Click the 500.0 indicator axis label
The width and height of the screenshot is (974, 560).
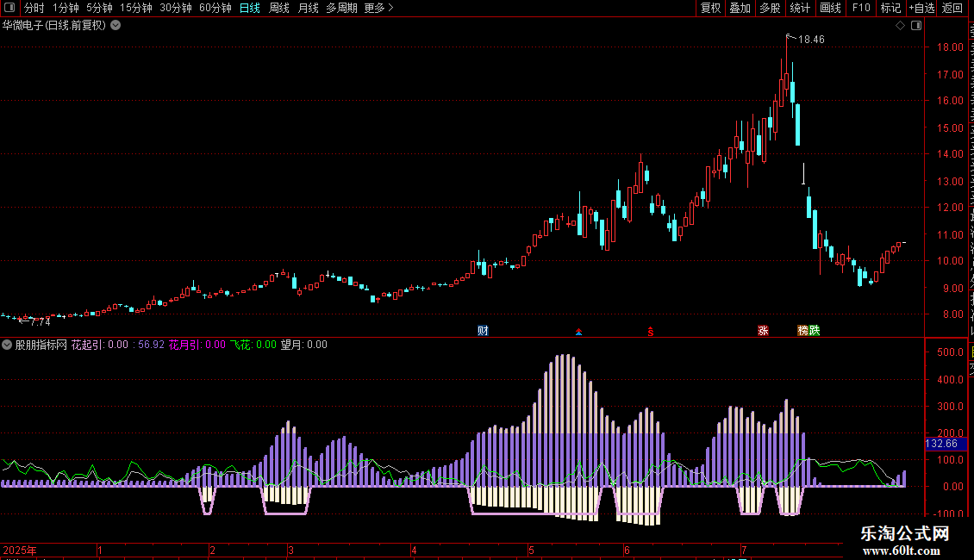pyautogui.click(x=950, y=352)
